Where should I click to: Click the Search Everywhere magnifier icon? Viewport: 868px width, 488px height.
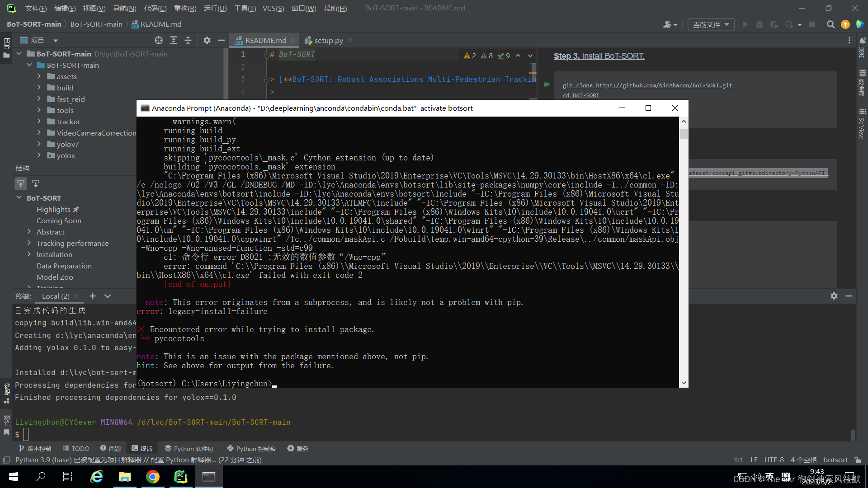830,24
